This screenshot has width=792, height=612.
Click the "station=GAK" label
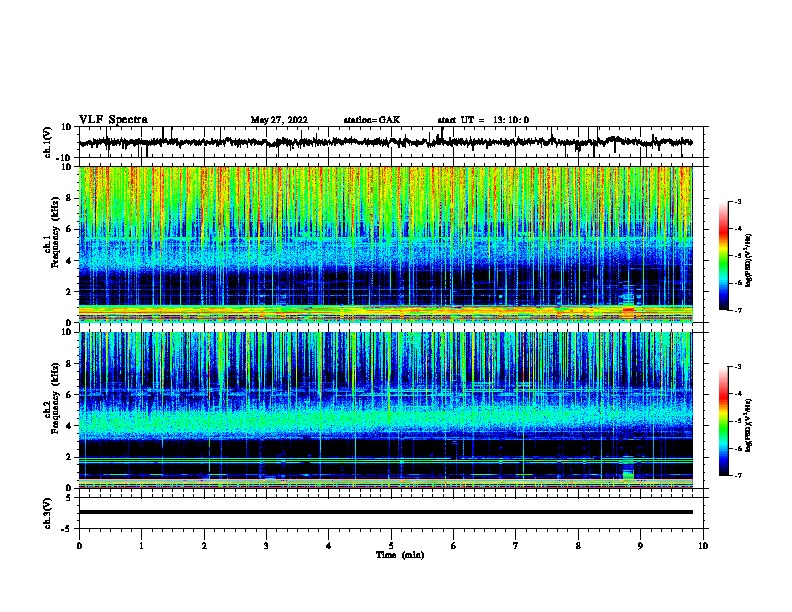coord(372,120)
